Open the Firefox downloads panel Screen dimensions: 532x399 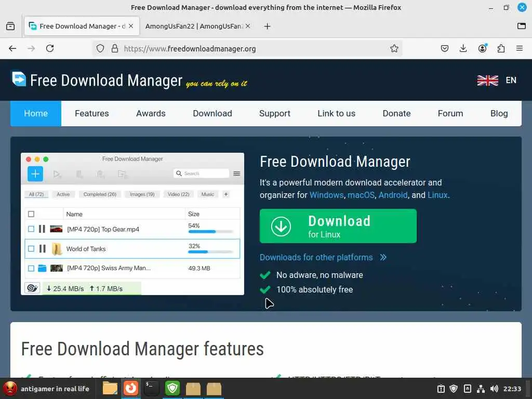click(463, 48)
